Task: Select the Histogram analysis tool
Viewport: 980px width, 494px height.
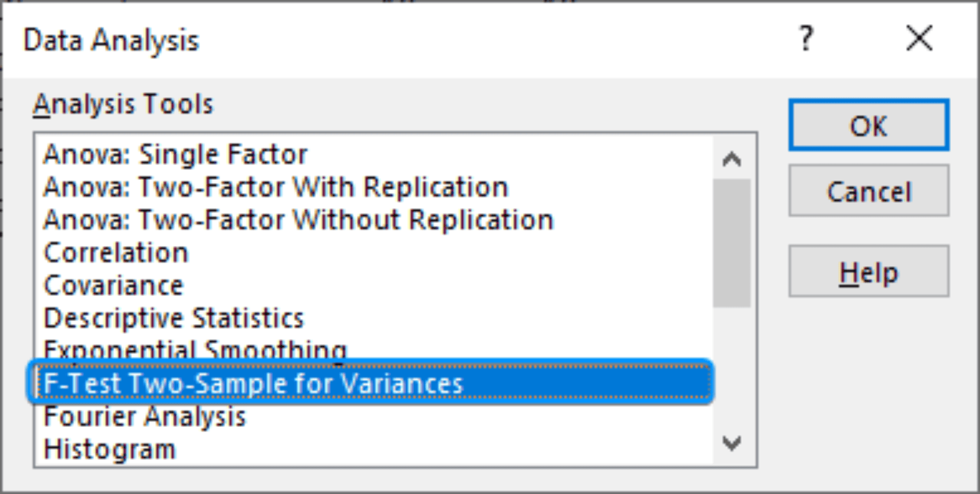Action: pos(110,448)
